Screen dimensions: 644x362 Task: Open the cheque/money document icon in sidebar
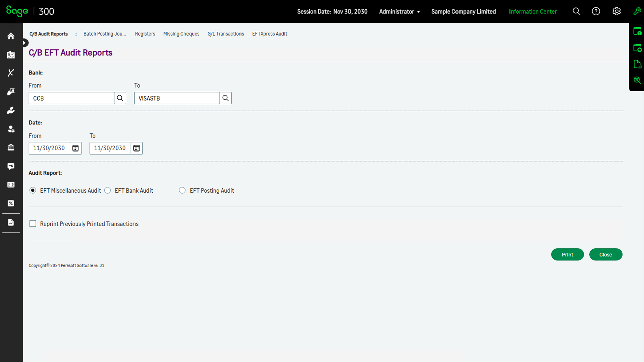[x=11, y=184]
